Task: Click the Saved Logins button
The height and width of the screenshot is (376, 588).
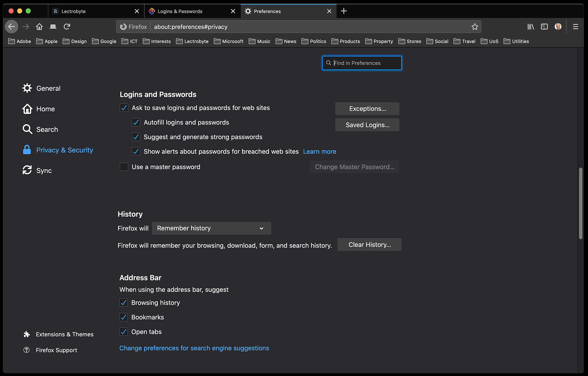Action: 367,125
